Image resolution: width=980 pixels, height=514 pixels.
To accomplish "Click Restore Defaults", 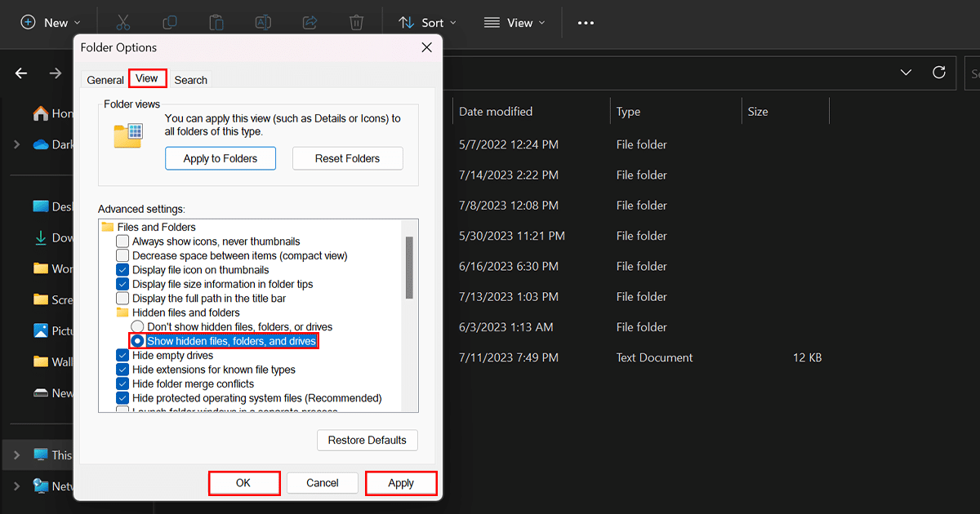I will point(367,440).
